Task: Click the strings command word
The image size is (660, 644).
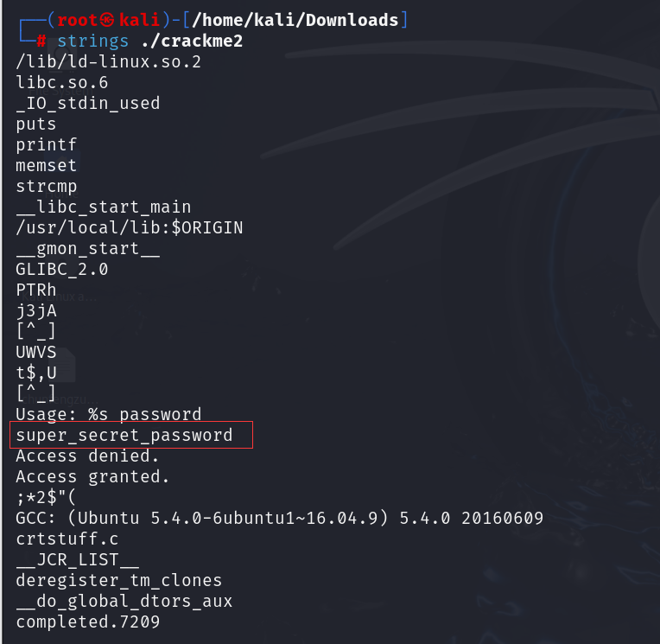Action: click(x=92, y=41)
